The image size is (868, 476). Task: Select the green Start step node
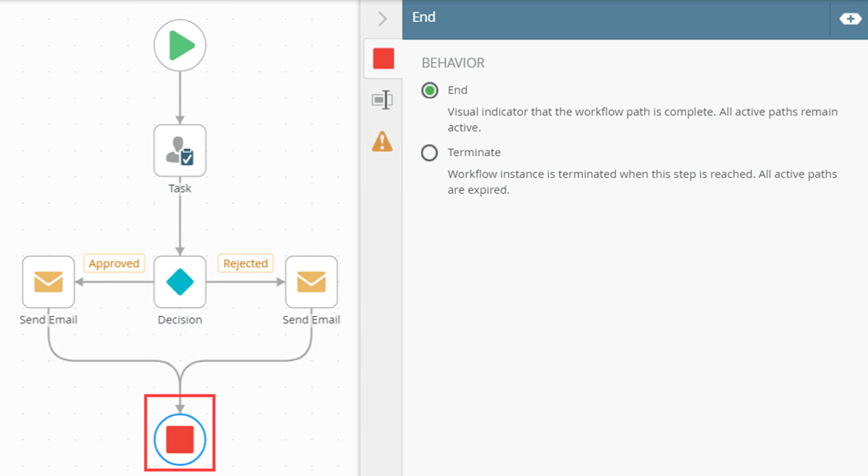pos(180,46)
